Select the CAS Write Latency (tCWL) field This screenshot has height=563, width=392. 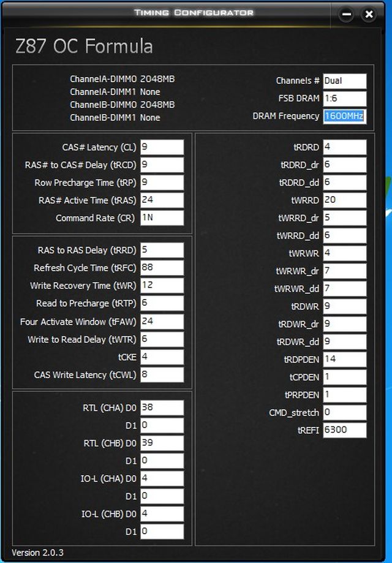pos(162,374)
